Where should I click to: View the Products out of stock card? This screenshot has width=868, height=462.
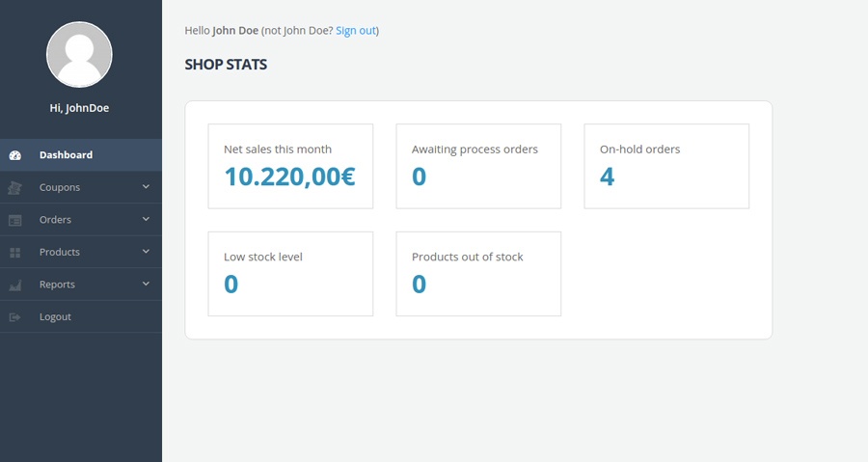point(478,274)
